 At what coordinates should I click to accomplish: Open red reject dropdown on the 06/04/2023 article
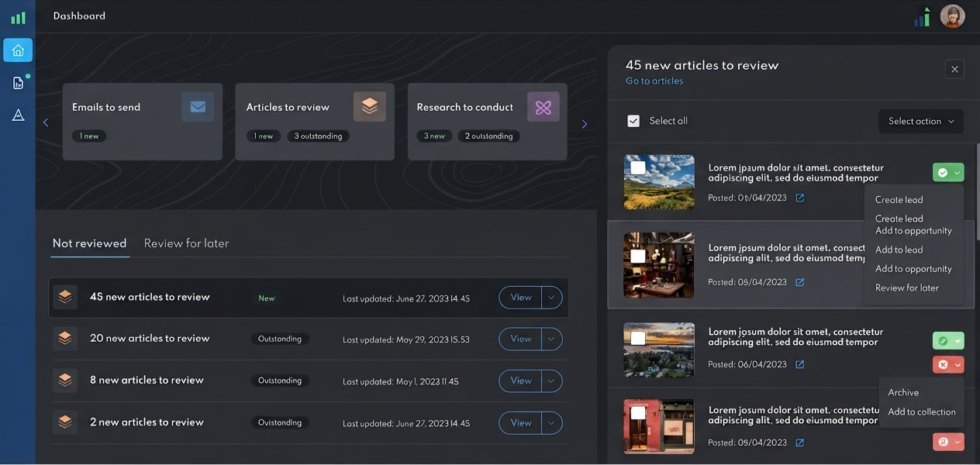tap(948, 364)
